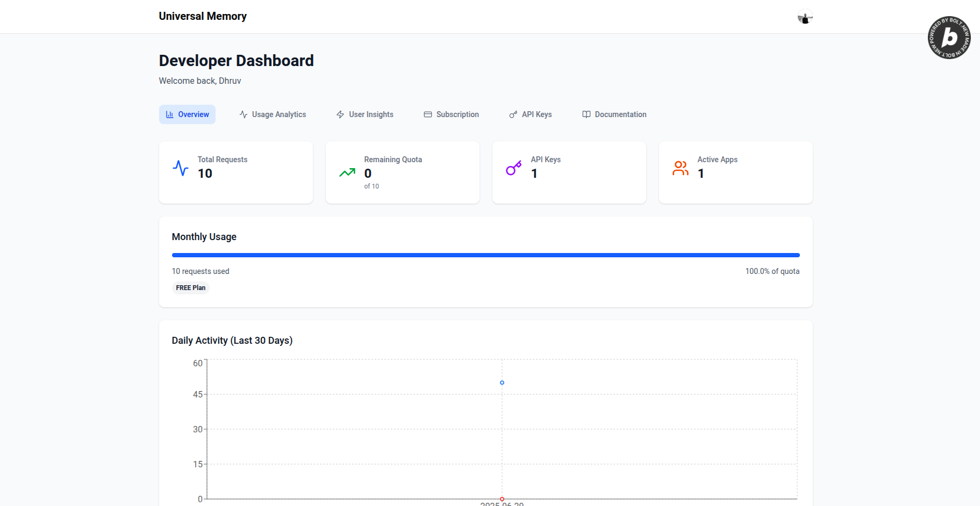Screen dimensions: 980x506
Task: Open the Usage Analytics tab
Action: click(273, 114)
